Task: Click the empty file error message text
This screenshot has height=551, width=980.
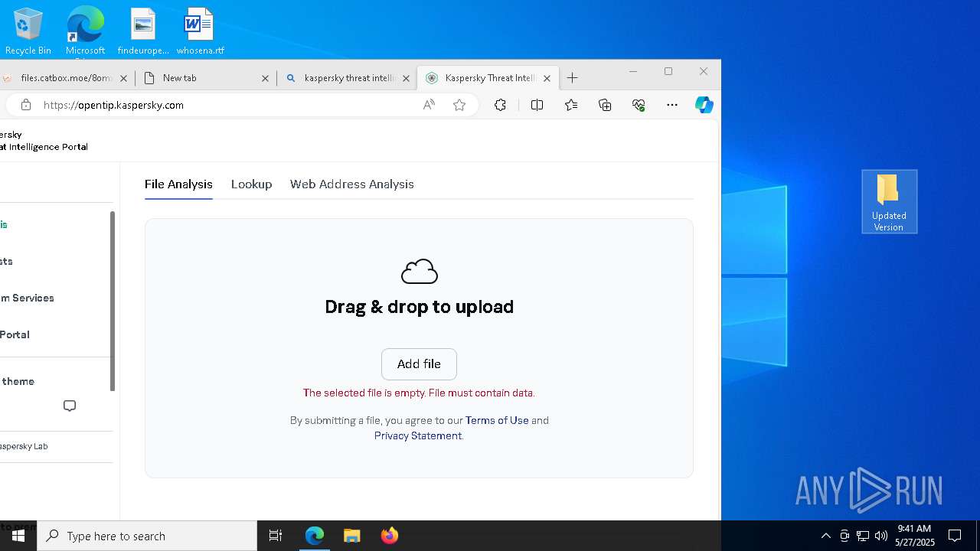Action: pyautogui.click(x=419, y=393)
